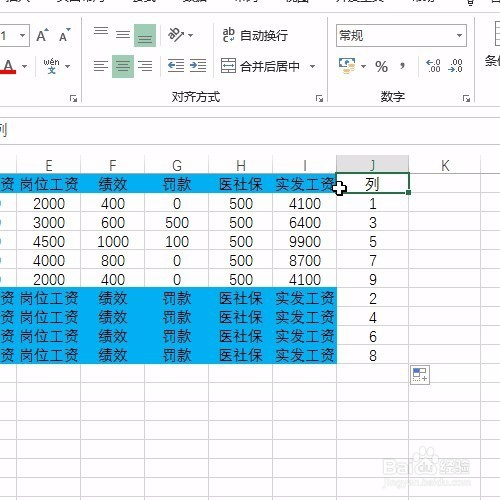The height and width of the screenshot is (500, 500).
Task: Select cell G3 with value 500
Action: pyautogui.click(x=177, y=222)
